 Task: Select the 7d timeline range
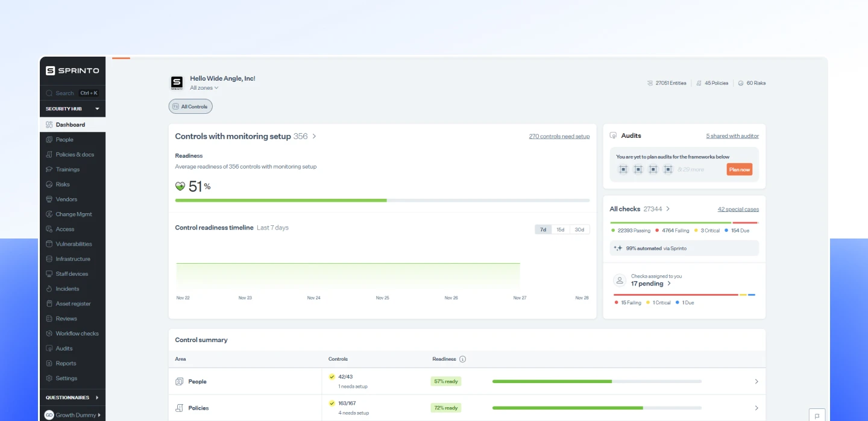(x=543, y=229)
